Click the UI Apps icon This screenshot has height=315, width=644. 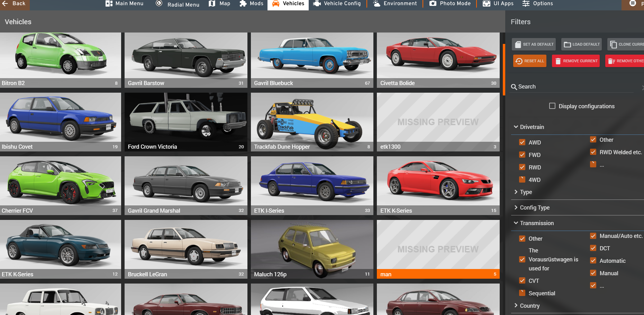point(487,3)
